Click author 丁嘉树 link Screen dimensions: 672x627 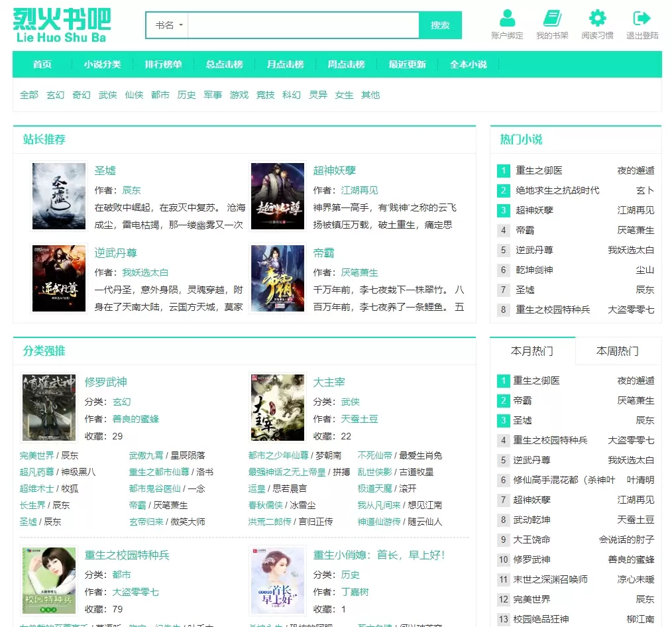pos(355,593)
